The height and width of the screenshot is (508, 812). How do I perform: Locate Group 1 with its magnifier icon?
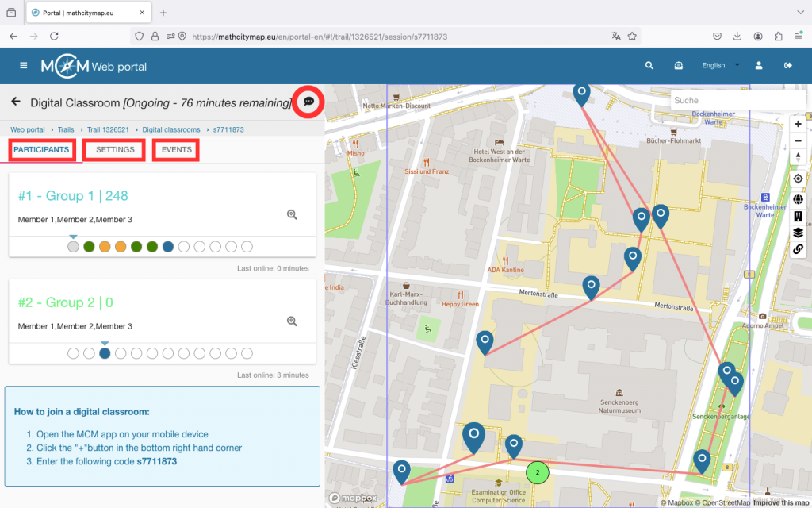[292, 214]
